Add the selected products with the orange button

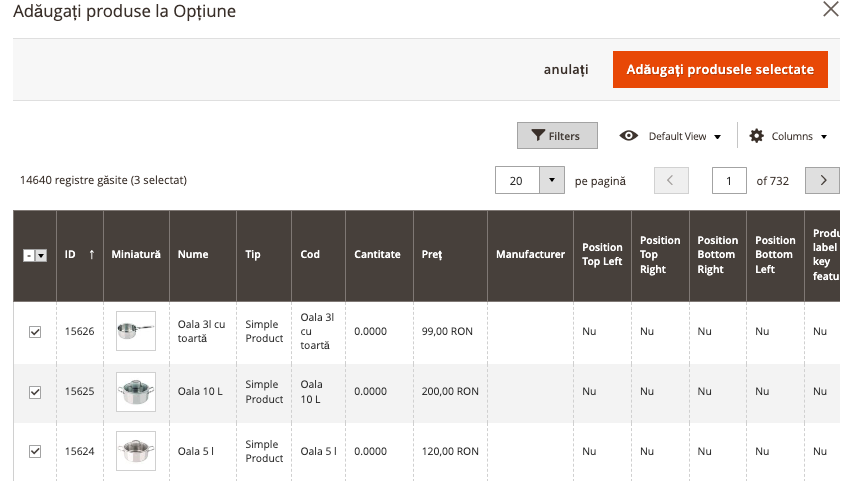720,69
